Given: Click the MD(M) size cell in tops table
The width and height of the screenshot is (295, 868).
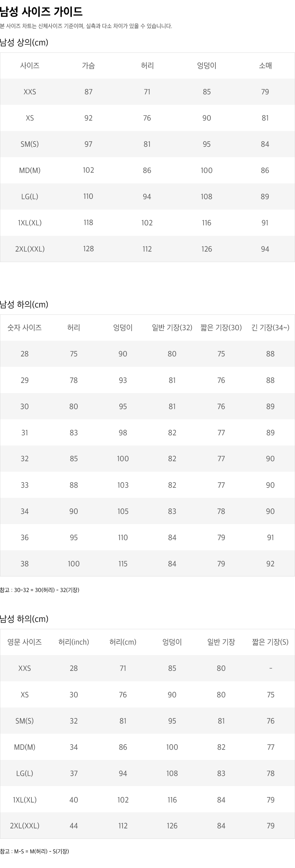Looking at the screenshot, I should point(30,171).
